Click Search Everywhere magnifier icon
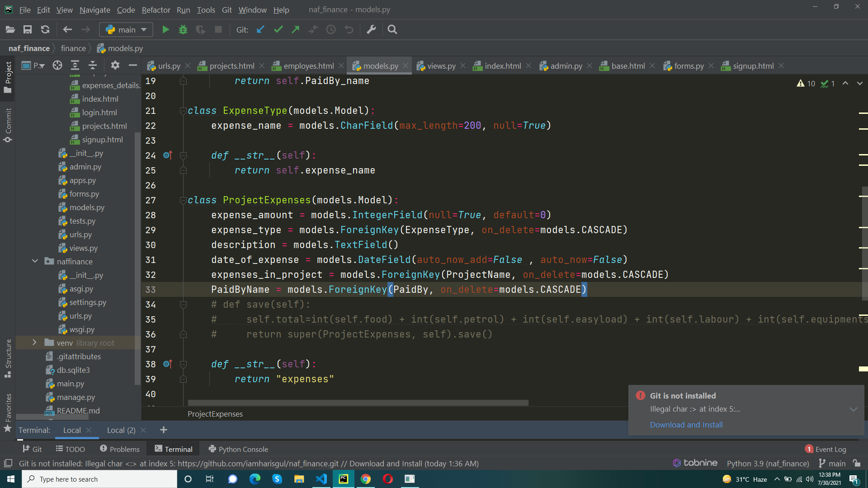868x488 pixels. [392, 30]
